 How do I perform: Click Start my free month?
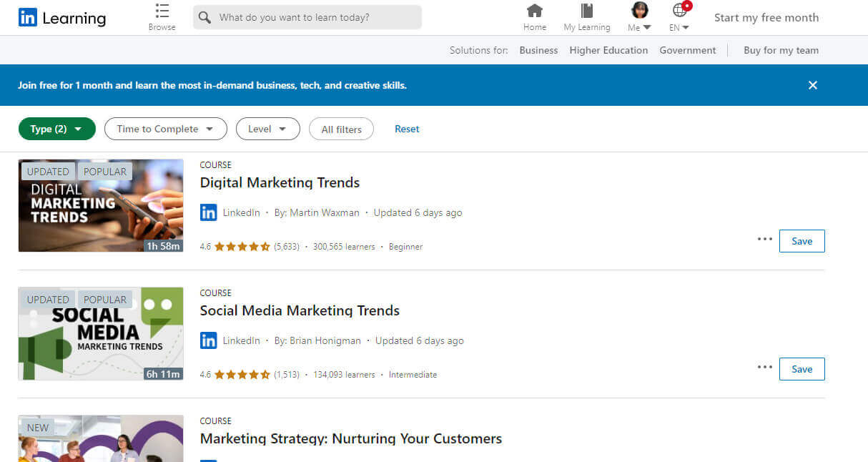[x=766, y=18]
